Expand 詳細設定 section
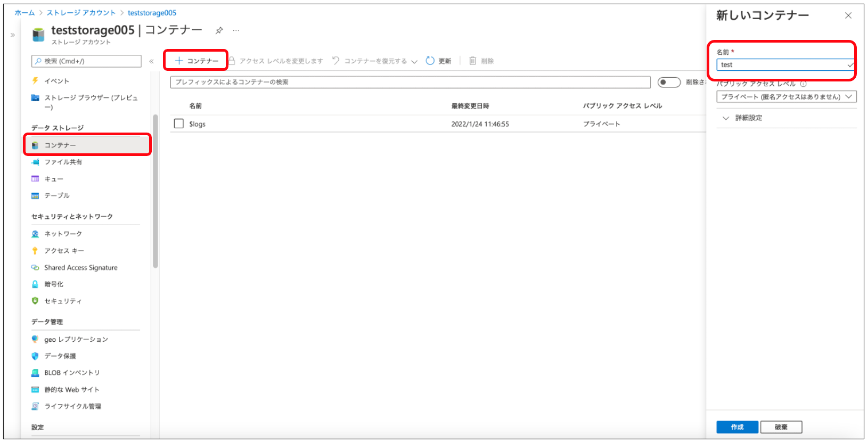 pos(742,118)
